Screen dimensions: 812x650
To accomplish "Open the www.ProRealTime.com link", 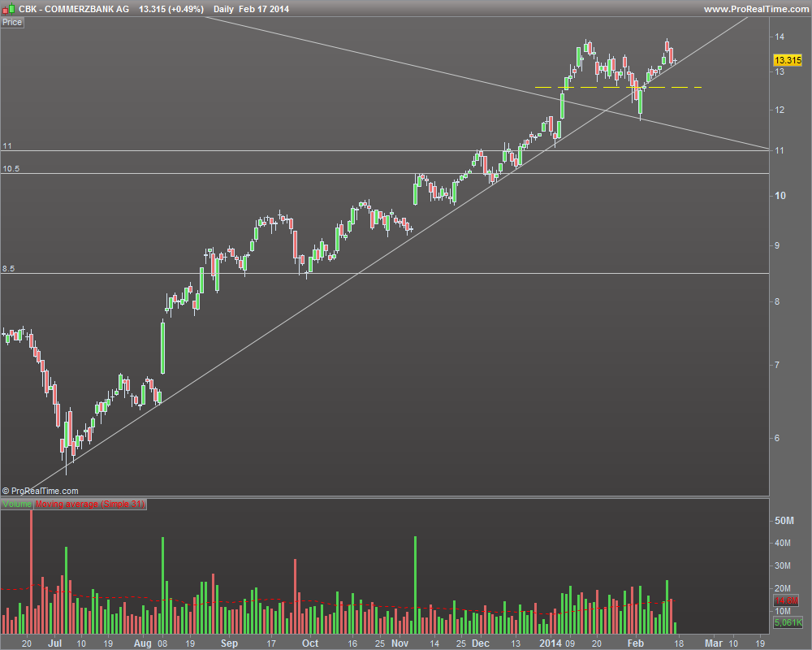I will (x=756, y=9).
